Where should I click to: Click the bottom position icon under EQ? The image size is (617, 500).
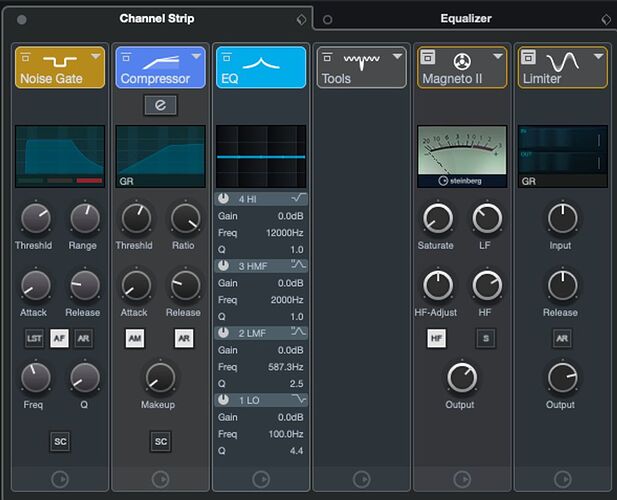pyautogui.click(x=261, y=479)
